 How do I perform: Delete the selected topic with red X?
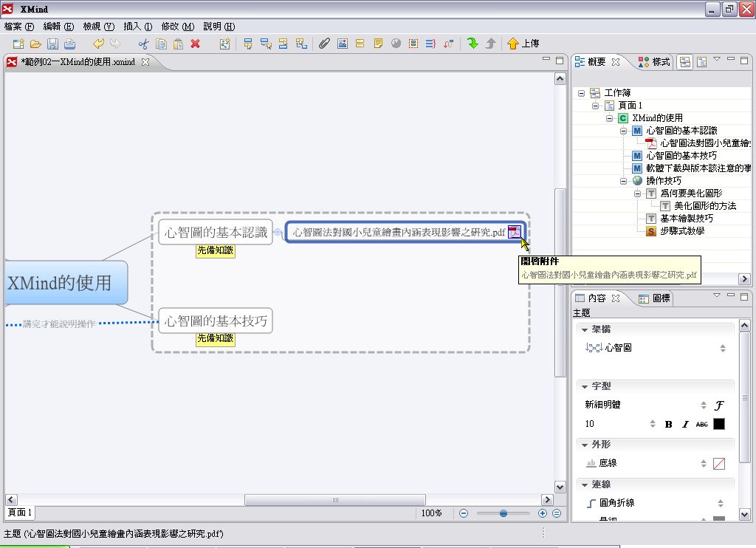[195, 44]
